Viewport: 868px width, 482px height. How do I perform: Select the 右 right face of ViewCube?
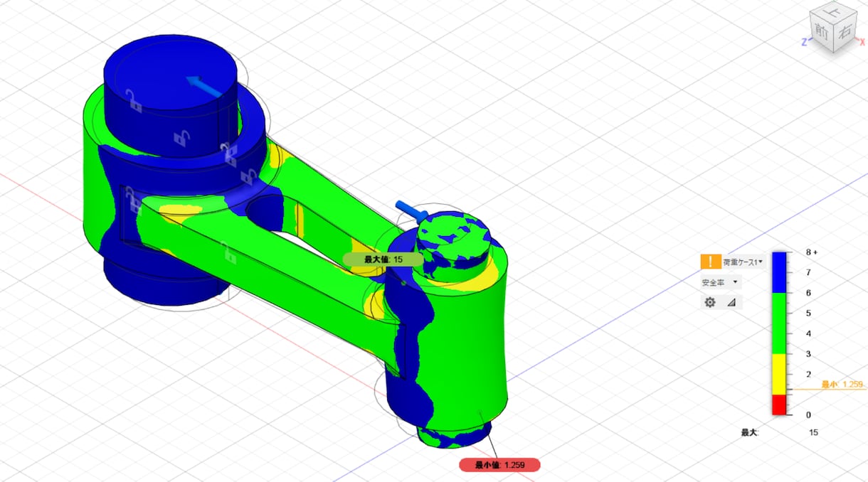[845, 33]
